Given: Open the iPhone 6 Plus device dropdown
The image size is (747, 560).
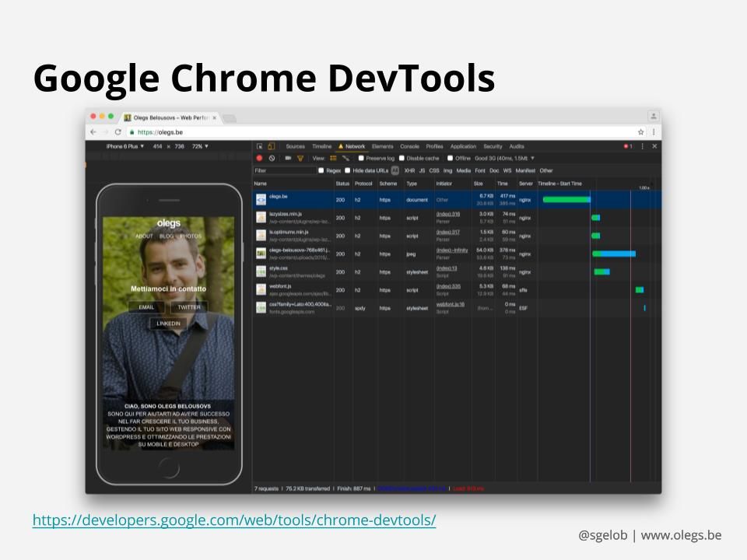Looking at the screenshot, I should click(x=124, y=146).
